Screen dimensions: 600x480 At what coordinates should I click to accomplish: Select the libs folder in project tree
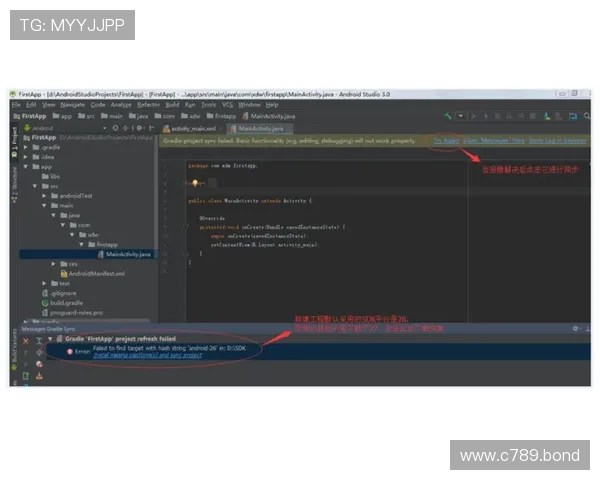coord(51,176)
